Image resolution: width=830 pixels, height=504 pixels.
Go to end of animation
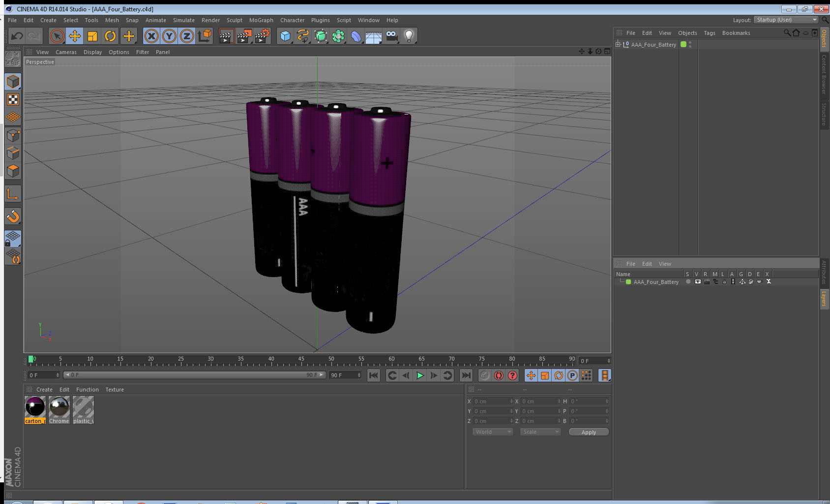pos(466,375)
